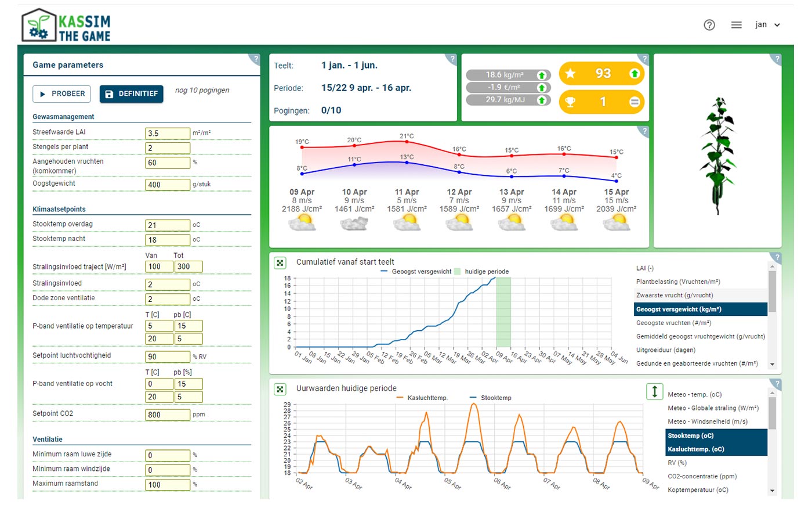Click the Setpoint CO2 input field

click(168, 415)
